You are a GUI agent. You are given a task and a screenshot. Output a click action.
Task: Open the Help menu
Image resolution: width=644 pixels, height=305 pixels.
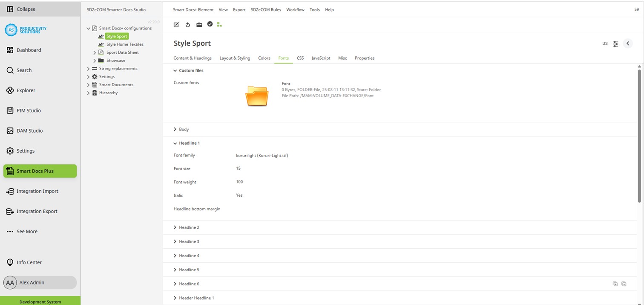pyautogui.click(x=329, y=9)
